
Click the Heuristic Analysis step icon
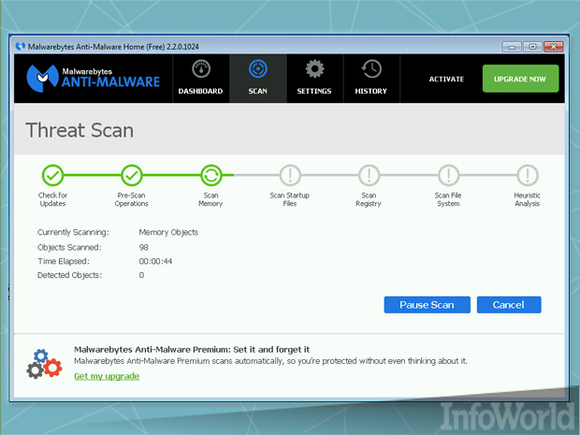point(527,175)
